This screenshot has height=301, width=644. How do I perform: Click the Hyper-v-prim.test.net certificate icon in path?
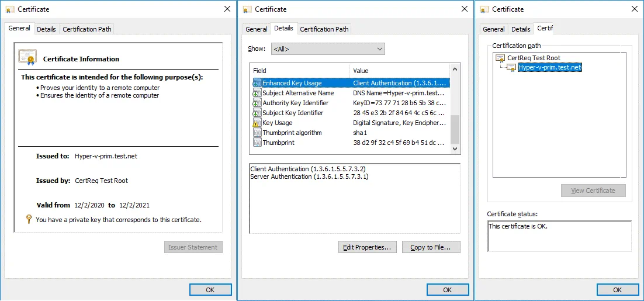point(511,68)
